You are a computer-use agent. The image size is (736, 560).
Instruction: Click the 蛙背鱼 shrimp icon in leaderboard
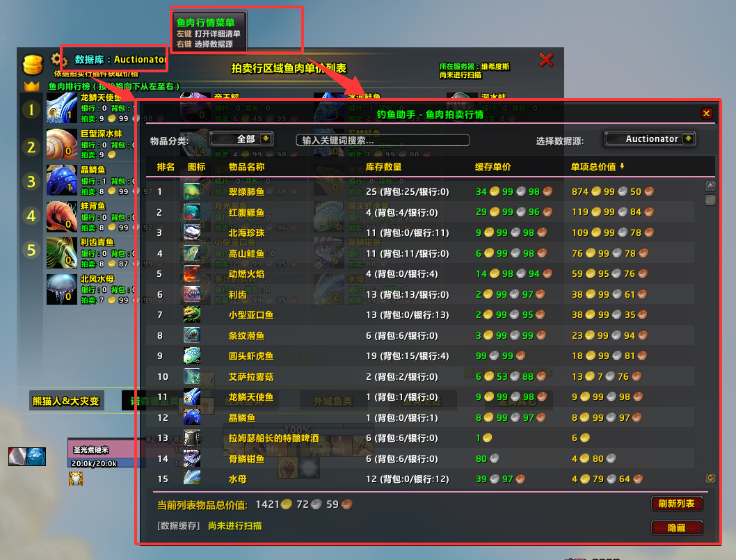click(x=61, y=216)
